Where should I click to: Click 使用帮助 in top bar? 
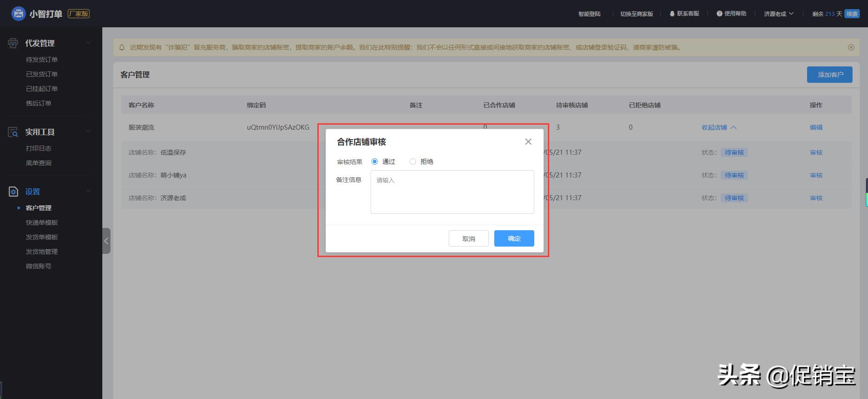point(735,14)
